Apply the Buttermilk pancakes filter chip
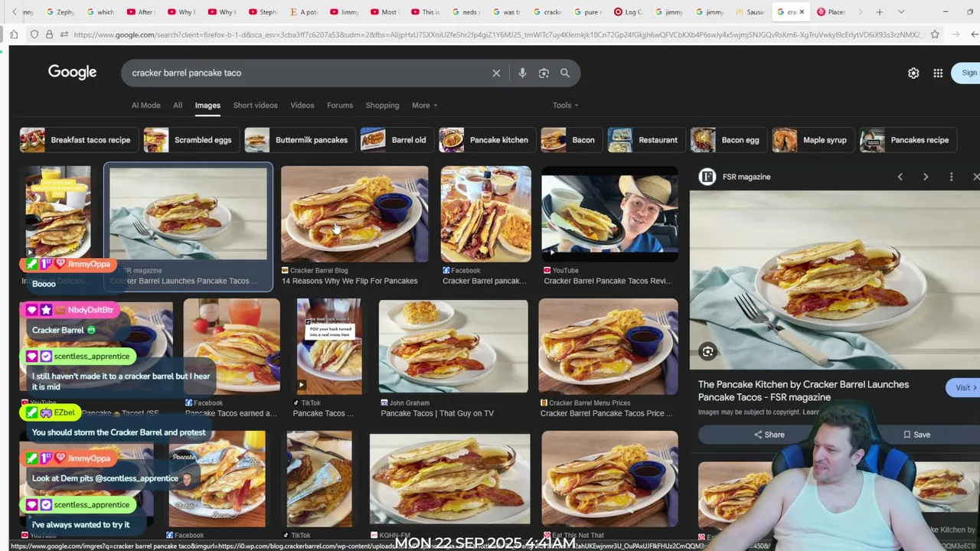Image resolution: width=980 pixels, height=551 pixels. (299, 140)
